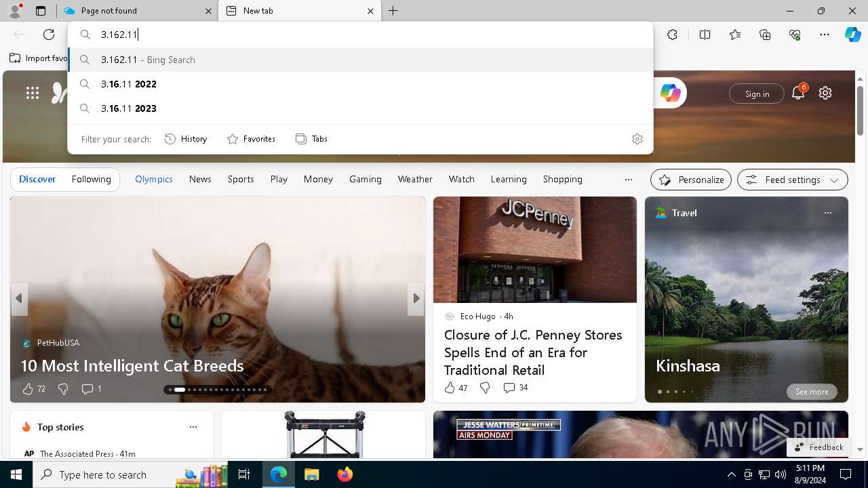Open notifications bell
Viewport: 868px width, 488px height.
point(798,93)
